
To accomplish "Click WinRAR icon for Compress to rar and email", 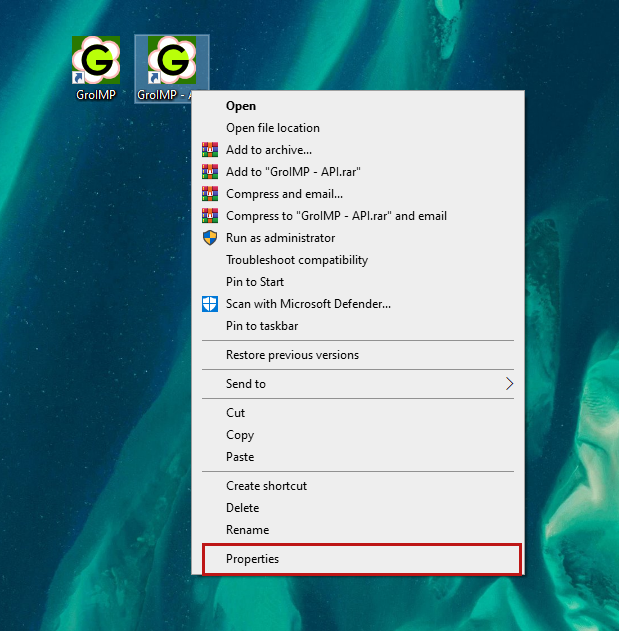I will [210, 216].
